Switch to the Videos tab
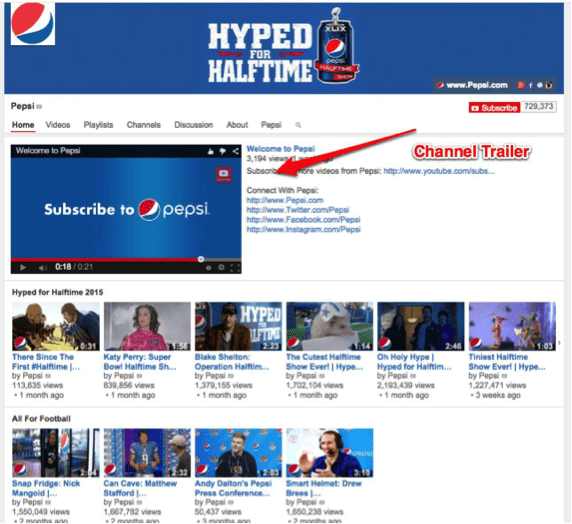The height and width of the screenshot is (524, 572). coord(58,125)
